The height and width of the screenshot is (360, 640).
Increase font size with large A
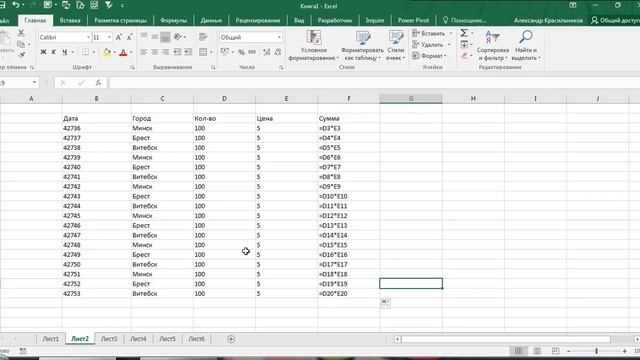(x=119, y=37)
